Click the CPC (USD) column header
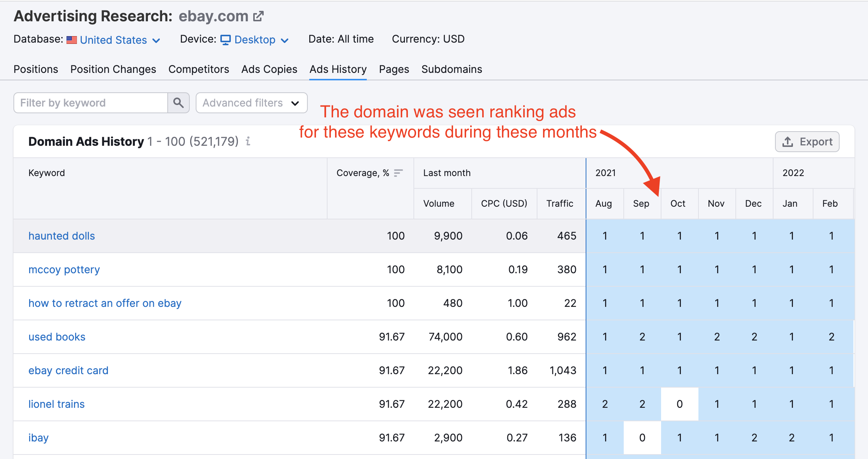This screenshot has height=459, width=868. pyautogui.click(x=504, y=203)
